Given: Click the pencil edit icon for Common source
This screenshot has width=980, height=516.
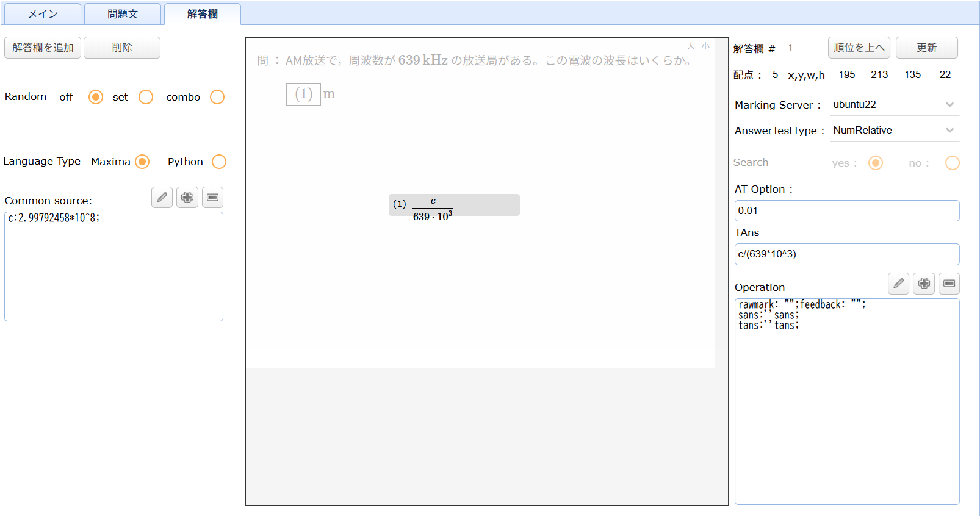Looking at the screenshot, I should pos(162,198).
